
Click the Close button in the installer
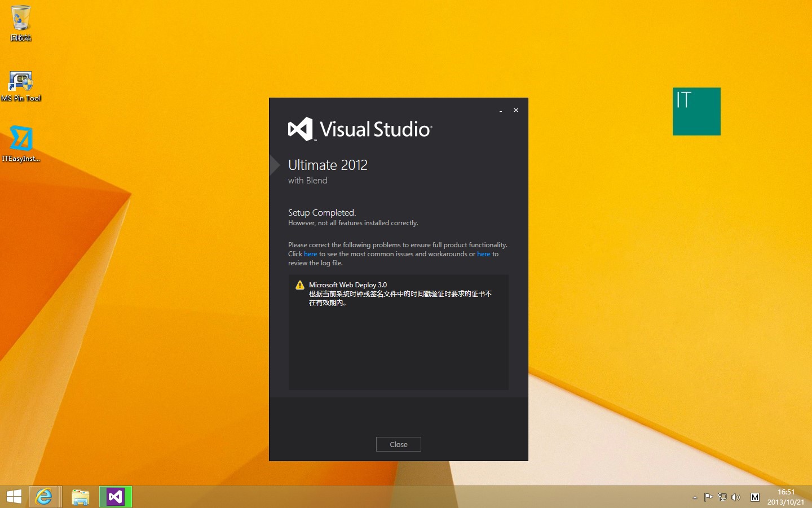tap(399, 444)
